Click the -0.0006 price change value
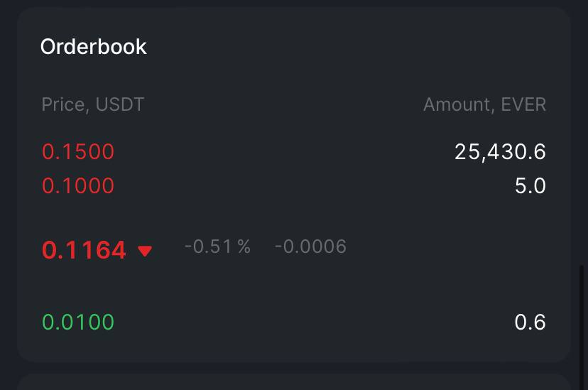The height and width of the screenshot is (390, 588). [310, 247]
